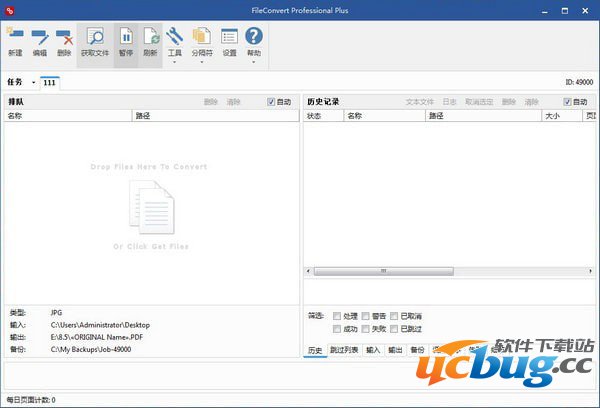
Task: Select the 111 task tab
Action: point(49,83)
